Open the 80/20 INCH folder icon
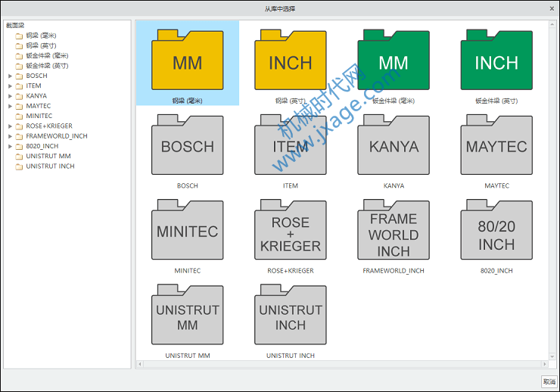Image resolution: width=560 pixels, height=392 pixels. click(x=496, y=229)
